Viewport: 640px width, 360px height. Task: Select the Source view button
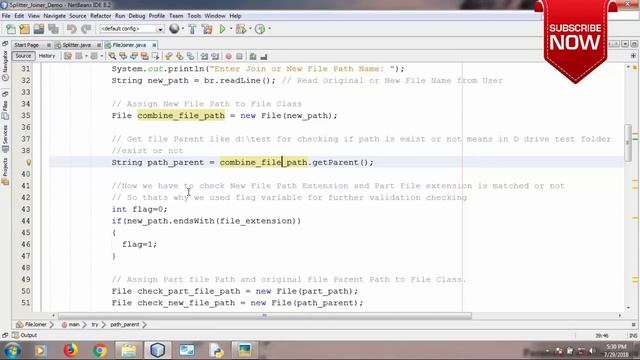click(x=23, y=56)
